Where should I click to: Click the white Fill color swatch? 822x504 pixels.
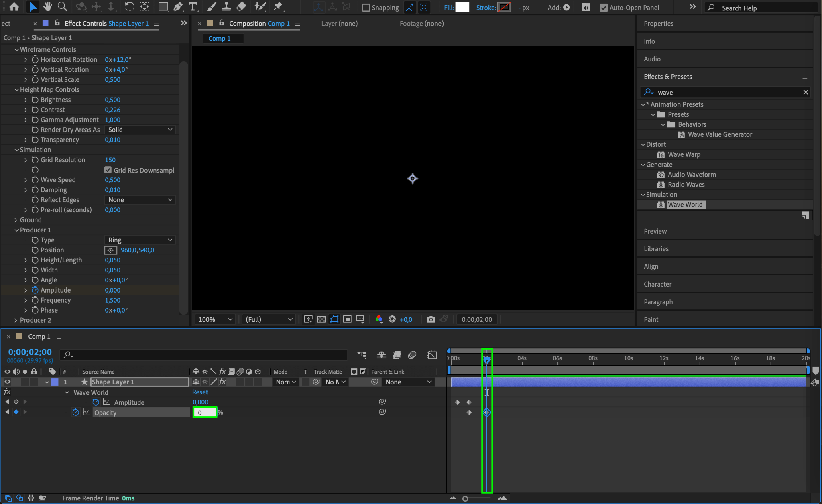tap(462, 7)
